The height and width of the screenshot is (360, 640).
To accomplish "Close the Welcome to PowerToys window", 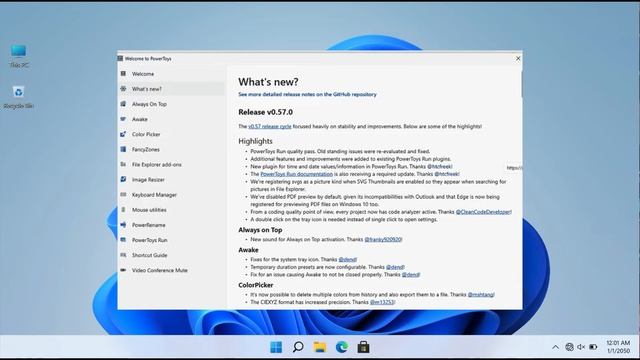I will pos(518,58).
